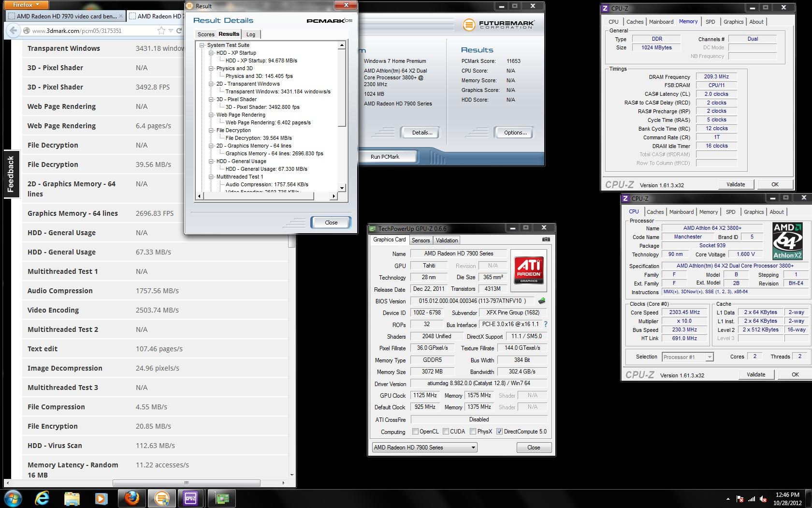Switch to Firefox in taskbar
Image resolution: width=812 pixels, height=508 pixels.
pyautogui.click(x=131, y=498)
